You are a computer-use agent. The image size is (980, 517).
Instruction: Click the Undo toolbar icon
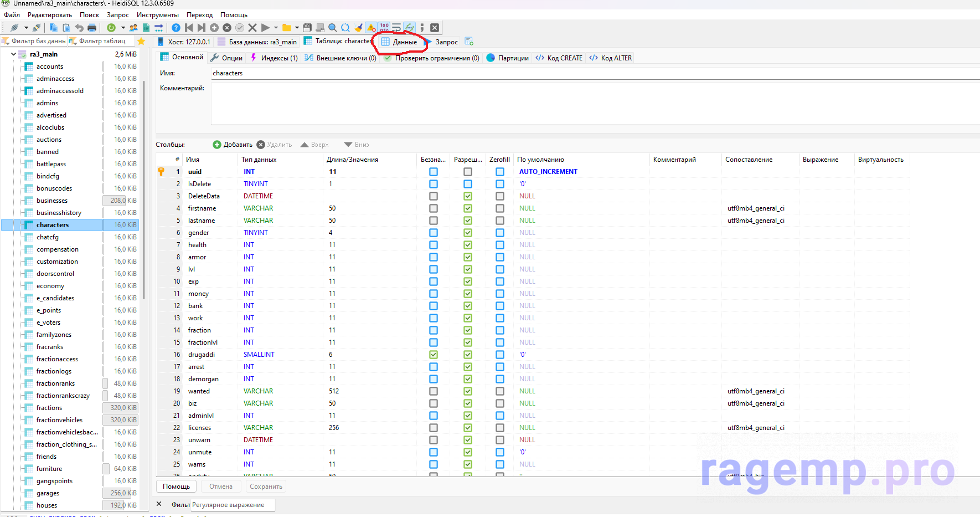click(x=79, y=28)
